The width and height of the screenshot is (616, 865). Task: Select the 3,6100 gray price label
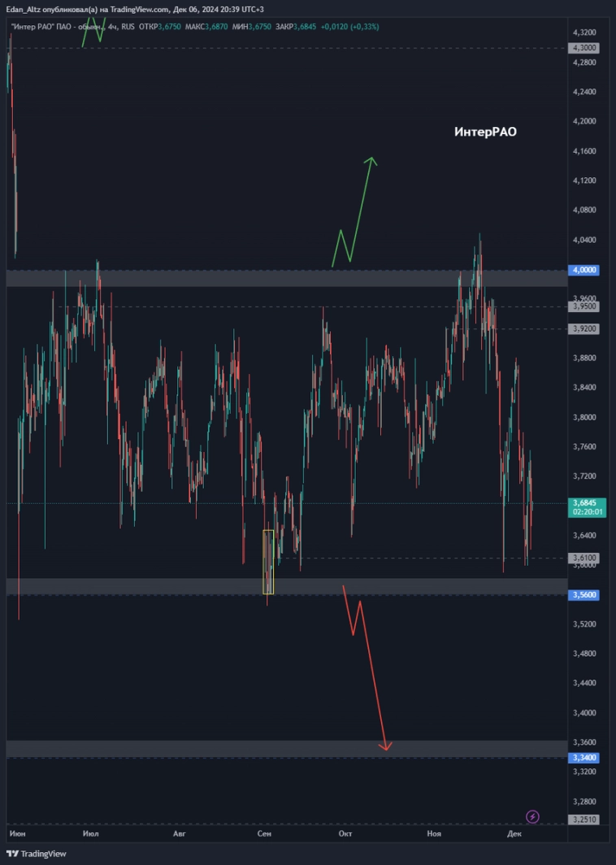pos(583,558)
